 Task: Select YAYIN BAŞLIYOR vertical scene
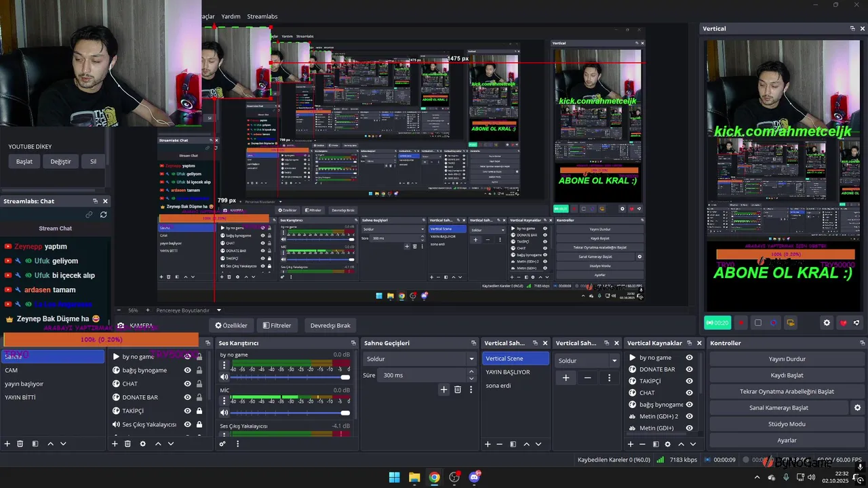(x=515, y=372)
